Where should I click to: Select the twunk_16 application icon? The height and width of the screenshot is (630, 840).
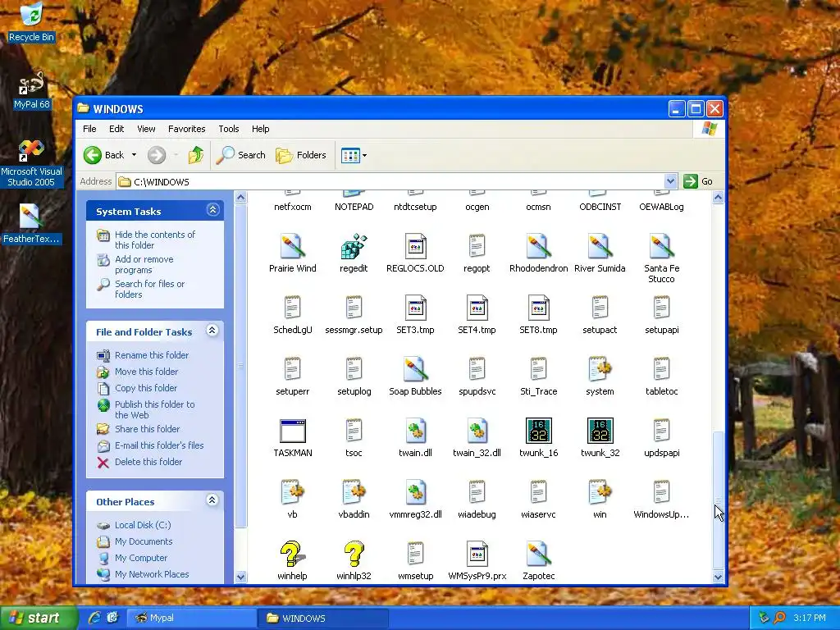click(x=538, y=431)
